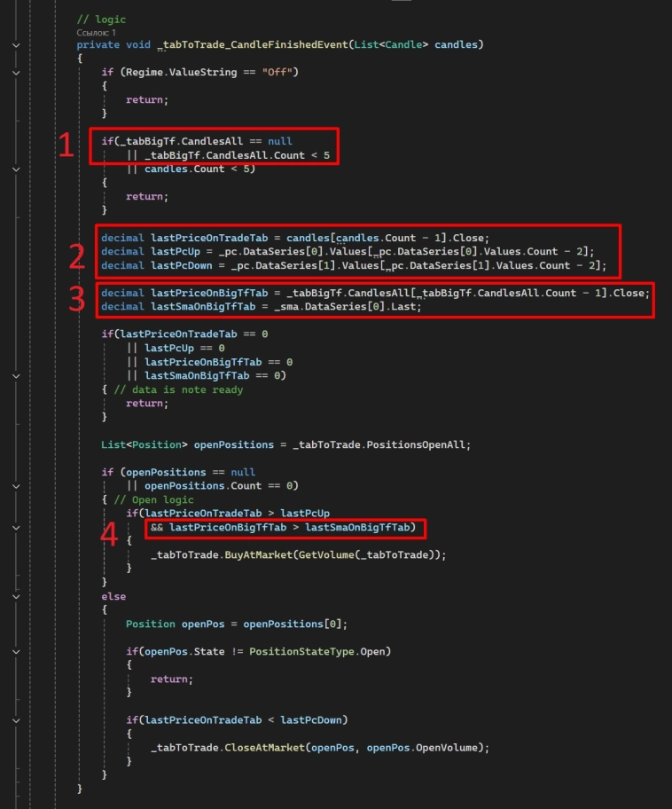Collapse the _tabToTrade_CandleFinishedEvent method fold chevron
Screen dimensions: 672x809
[x=16, y=45]
